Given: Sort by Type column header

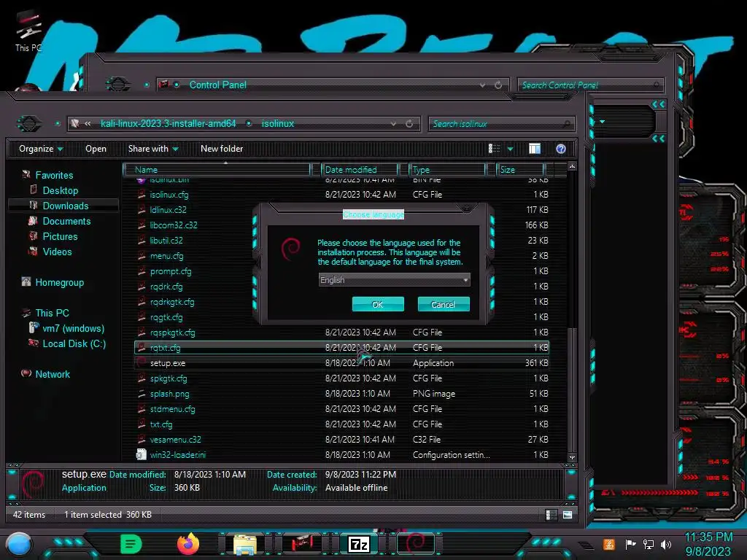Looking at the screenshot, I should 448,169.
